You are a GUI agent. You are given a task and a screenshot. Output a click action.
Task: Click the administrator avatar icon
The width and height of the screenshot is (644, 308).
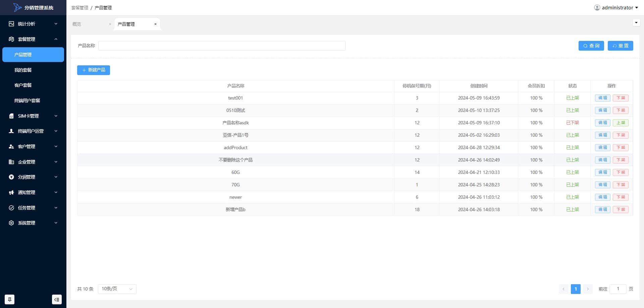point(597,7)
